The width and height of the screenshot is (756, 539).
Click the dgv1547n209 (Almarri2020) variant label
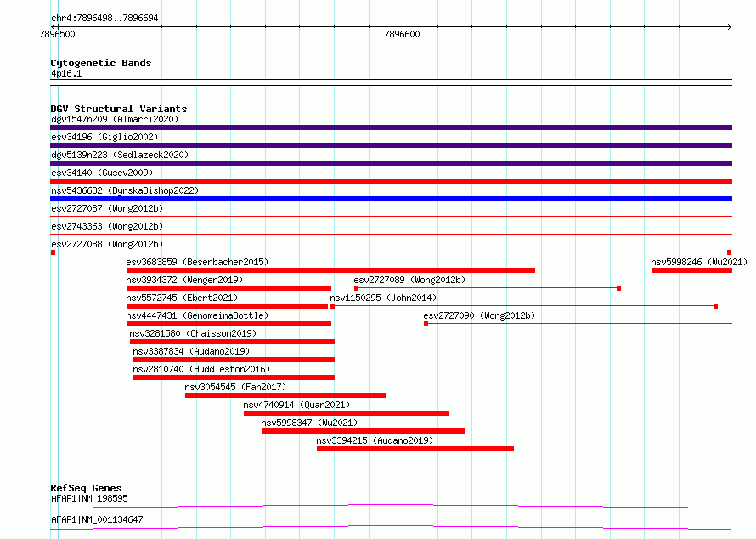115,119
